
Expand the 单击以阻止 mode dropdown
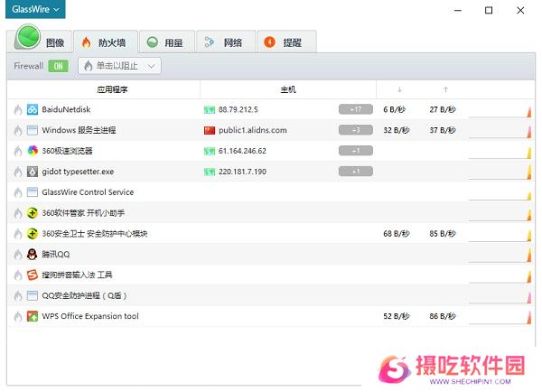[119, 66]
